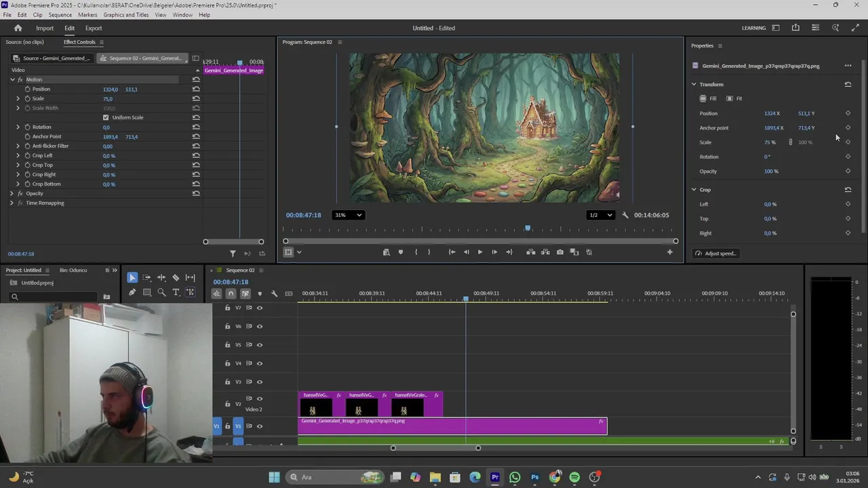The height and width of the screenshot is (488, 868).
Task: Open playback resolution 1/2 dropdown
Action: tap(600, 215)
